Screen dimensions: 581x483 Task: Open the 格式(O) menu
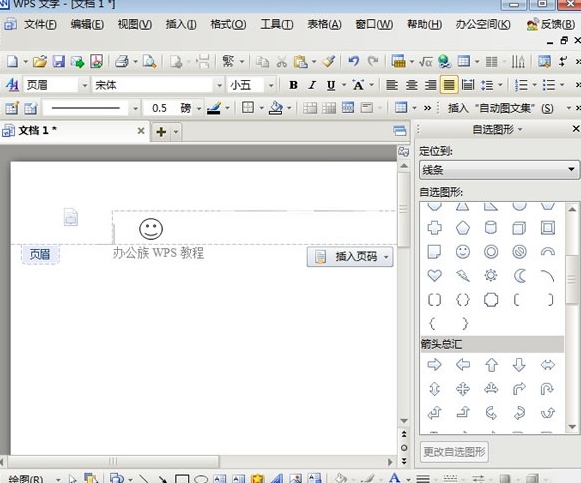228,24
